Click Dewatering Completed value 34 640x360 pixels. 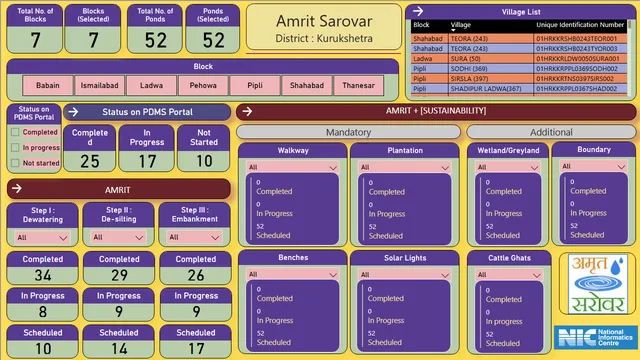pos(43,276)
